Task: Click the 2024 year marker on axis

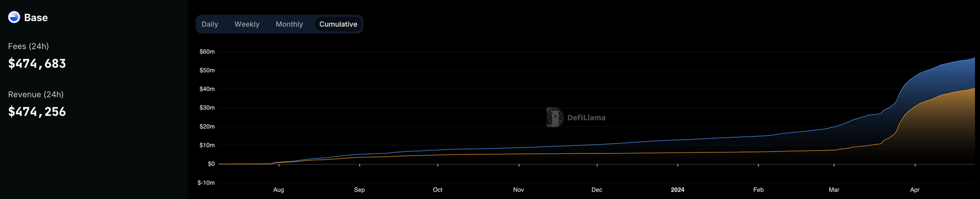Action: (x=678, y=190)
